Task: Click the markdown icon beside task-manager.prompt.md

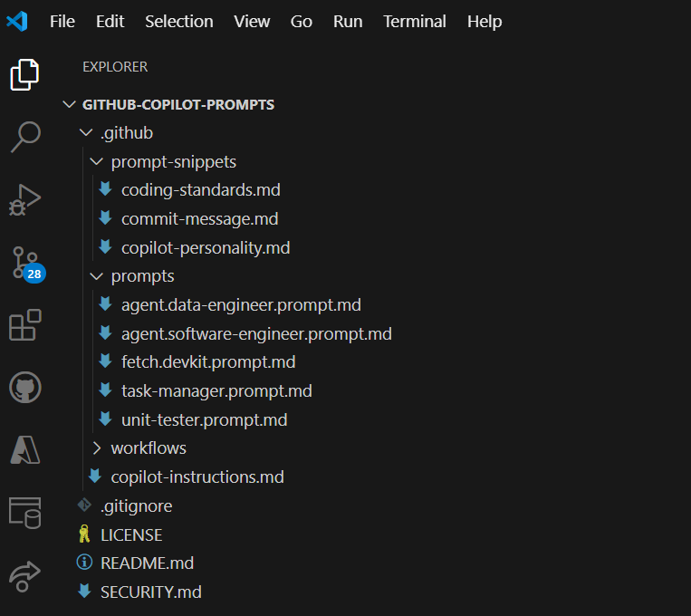Action: 105,390
